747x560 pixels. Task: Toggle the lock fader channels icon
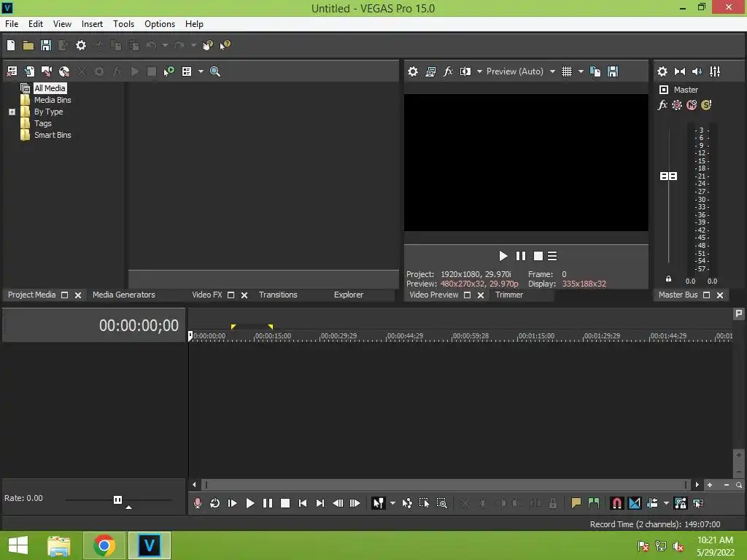(668, 279)
